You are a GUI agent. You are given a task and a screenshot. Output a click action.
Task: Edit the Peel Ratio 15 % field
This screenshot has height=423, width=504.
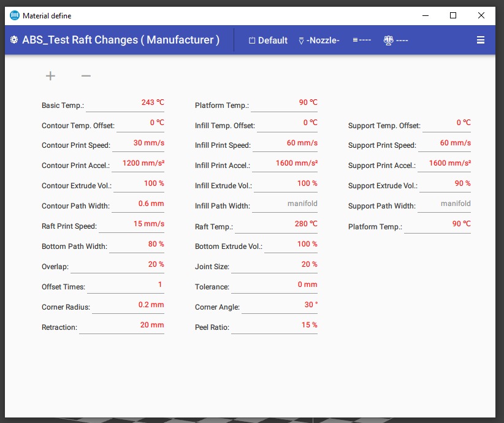(x=275, y=326)
